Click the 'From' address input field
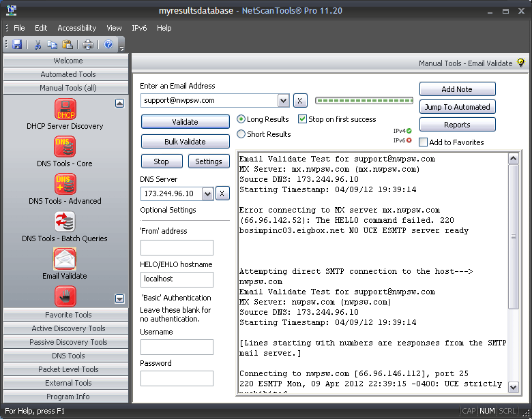Screen dimensions: 532x419 pos(177,247)
